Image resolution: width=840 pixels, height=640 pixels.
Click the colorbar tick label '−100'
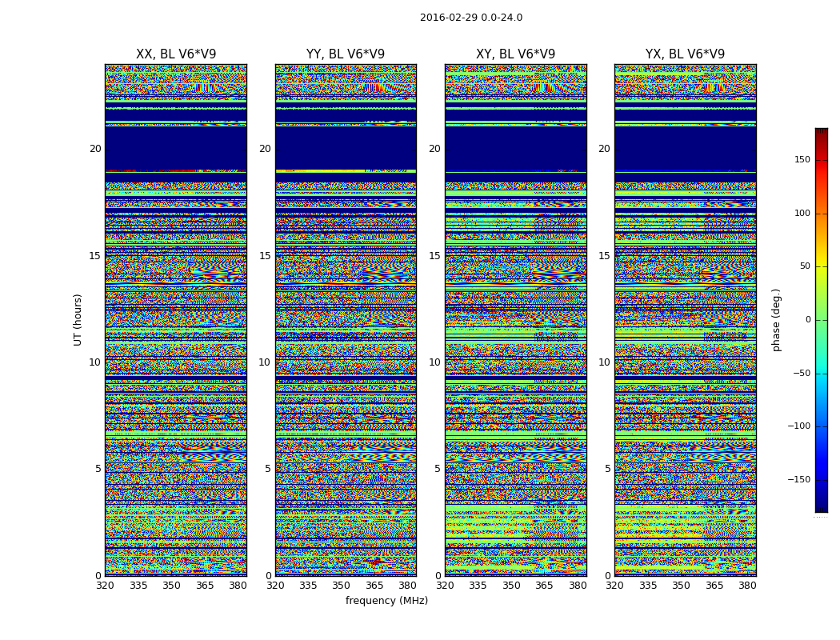pyautogui.click(x=799, y=426)
